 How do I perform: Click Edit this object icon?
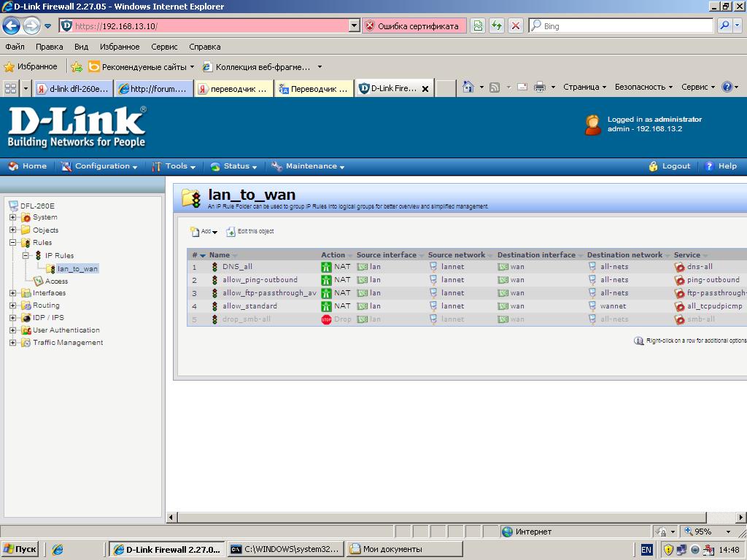(x=231, y=232)
